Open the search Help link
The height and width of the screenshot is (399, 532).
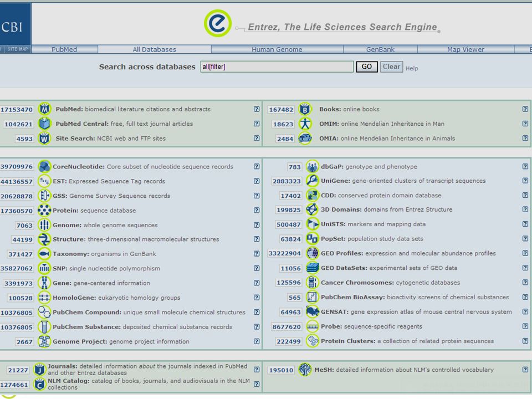(x=412, y=69)
